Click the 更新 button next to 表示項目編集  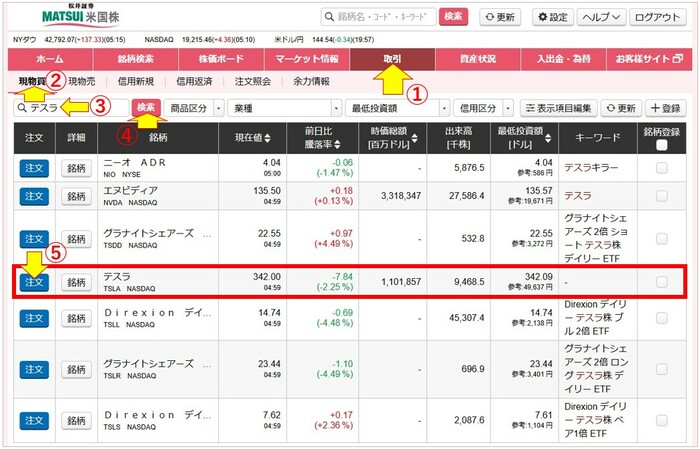tap(621, 108)
